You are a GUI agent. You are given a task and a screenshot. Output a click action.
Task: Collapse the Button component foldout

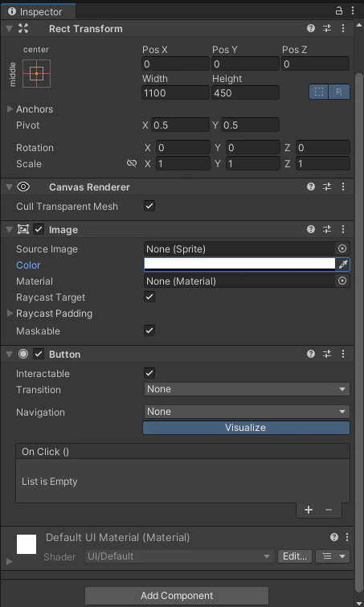click(x=10, y=355)
